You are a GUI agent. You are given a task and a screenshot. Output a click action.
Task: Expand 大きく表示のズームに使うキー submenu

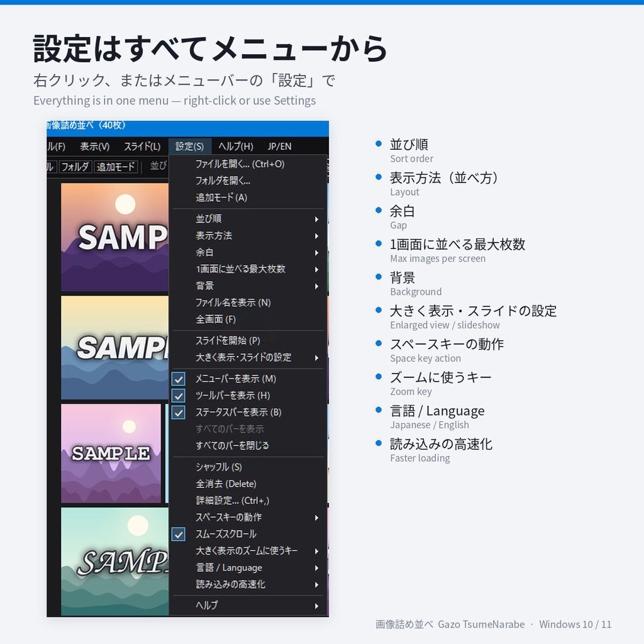tap(248, 551)
